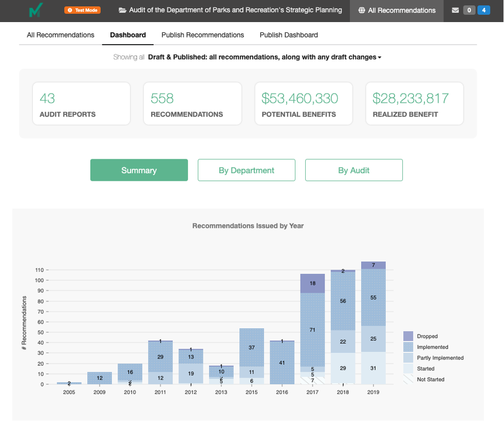Click the 2012 Partly Implemented segment labeled 19
504x433 pixels.
click(x=191, y=373)
